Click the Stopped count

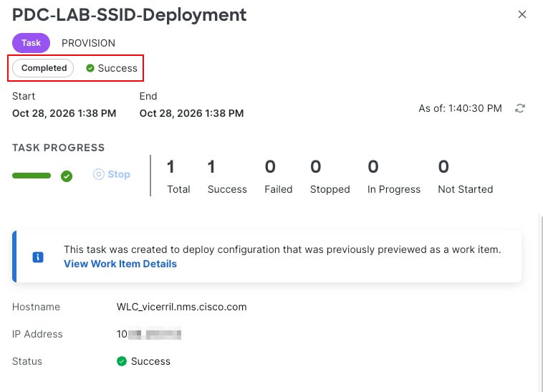315,167
